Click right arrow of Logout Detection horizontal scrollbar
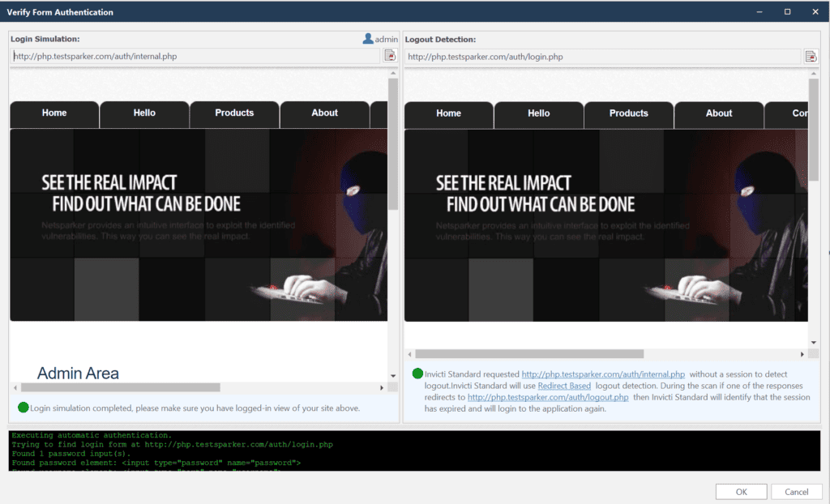Viewport: 830px width, 504px height. click(802, 353)
